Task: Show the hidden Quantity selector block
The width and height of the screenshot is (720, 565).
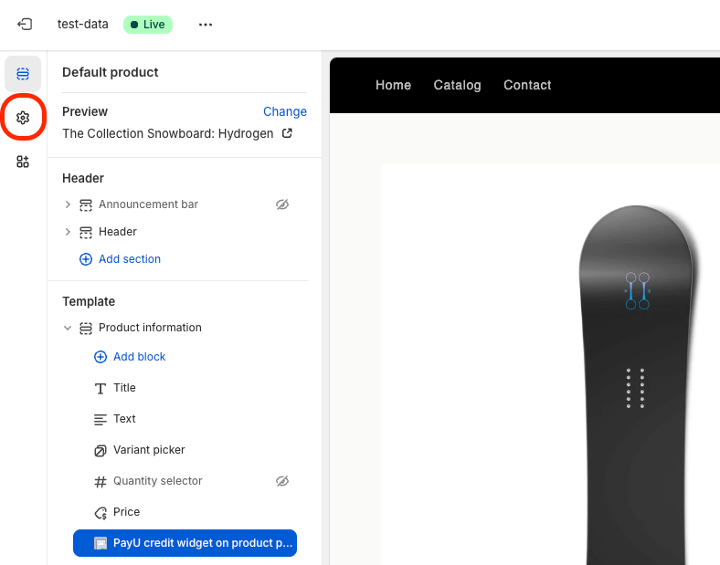Action: [282, 481]
